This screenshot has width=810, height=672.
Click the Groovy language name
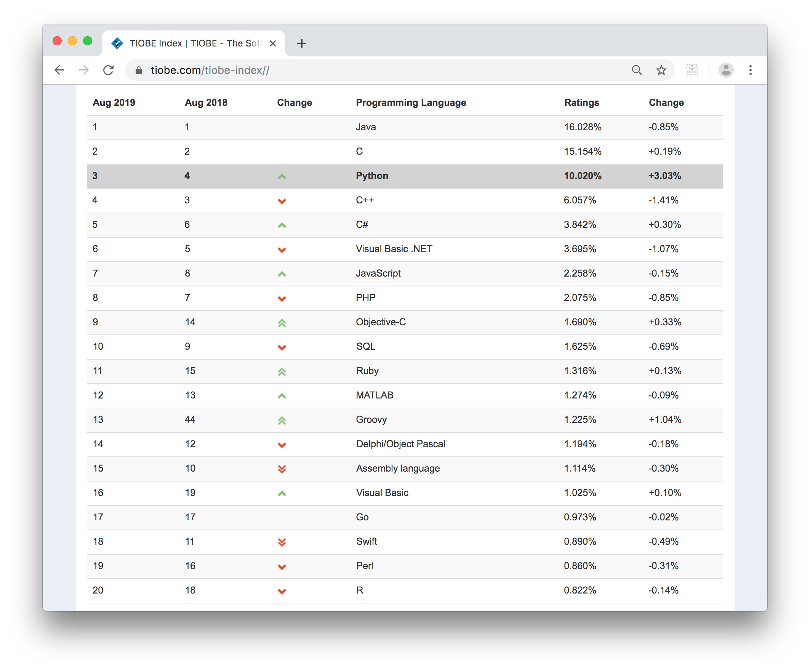(x=371, y=419)
